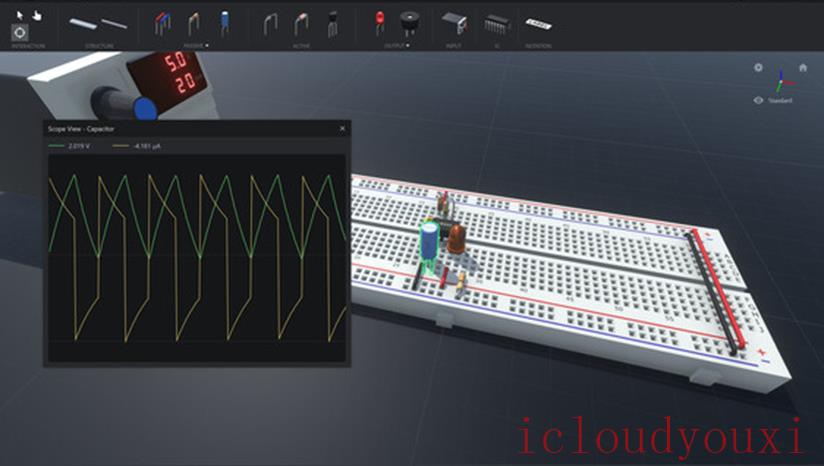This screenshot has height=466, width=824.
Task: Click the highlighted target interaction mode icon
Action: [x=19, y=33]
